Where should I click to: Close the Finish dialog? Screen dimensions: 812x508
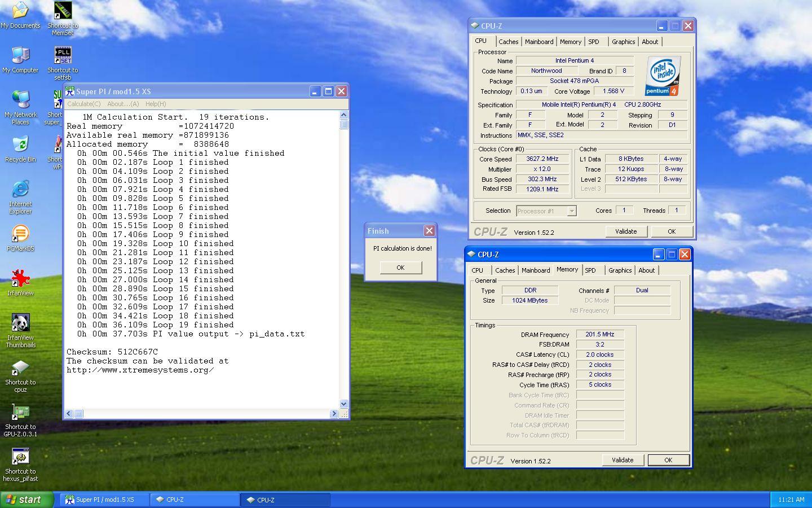pos(429,230)
